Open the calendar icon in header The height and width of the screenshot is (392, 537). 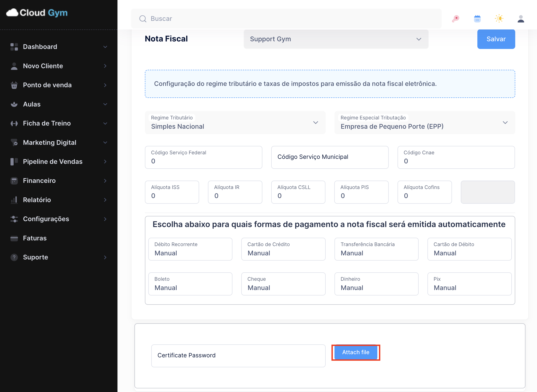477,19
